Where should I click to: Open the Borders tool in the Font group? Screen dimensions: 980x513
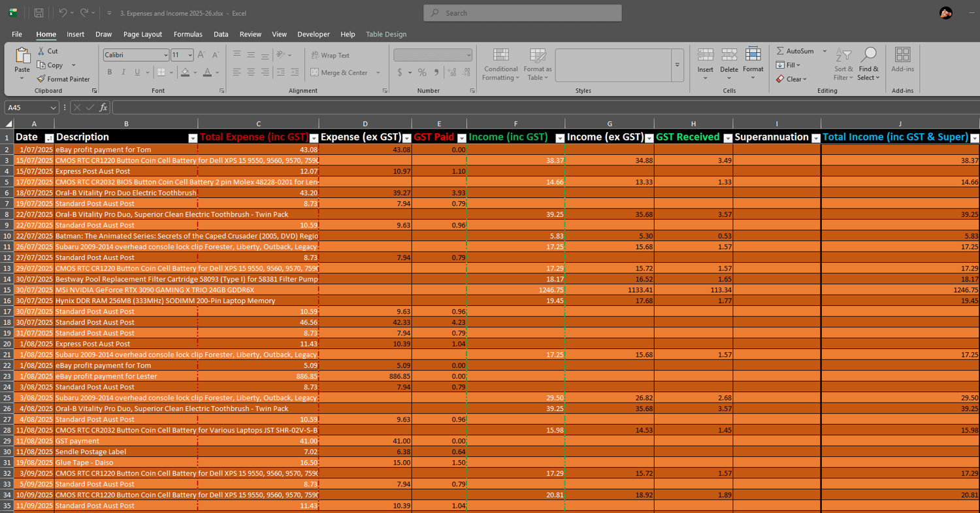(x=161, y=73)
